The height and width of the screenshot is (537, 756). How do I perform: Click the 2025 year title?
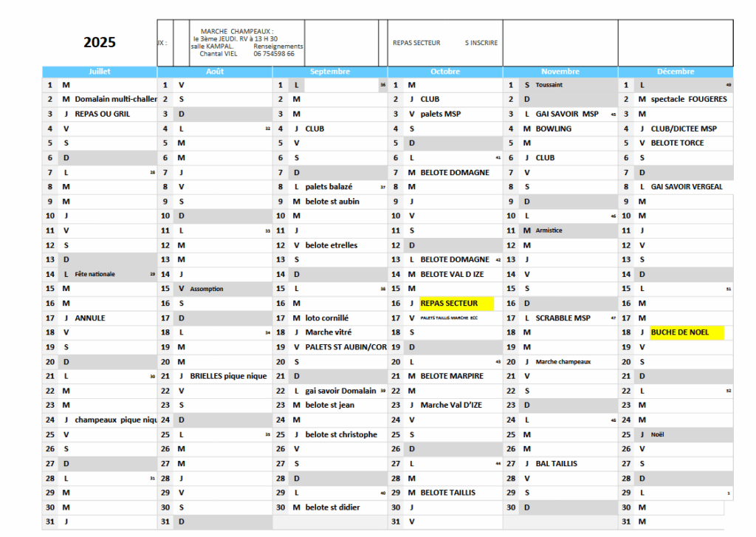coord(100,42)
